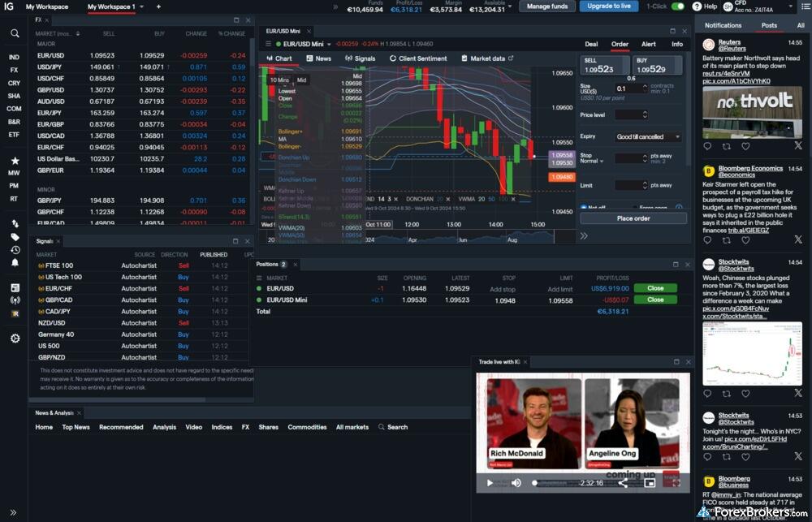This screenshot has height=522, width=812.
Task: Enable picture-in-picture on live video
Action: coord(650,482)
